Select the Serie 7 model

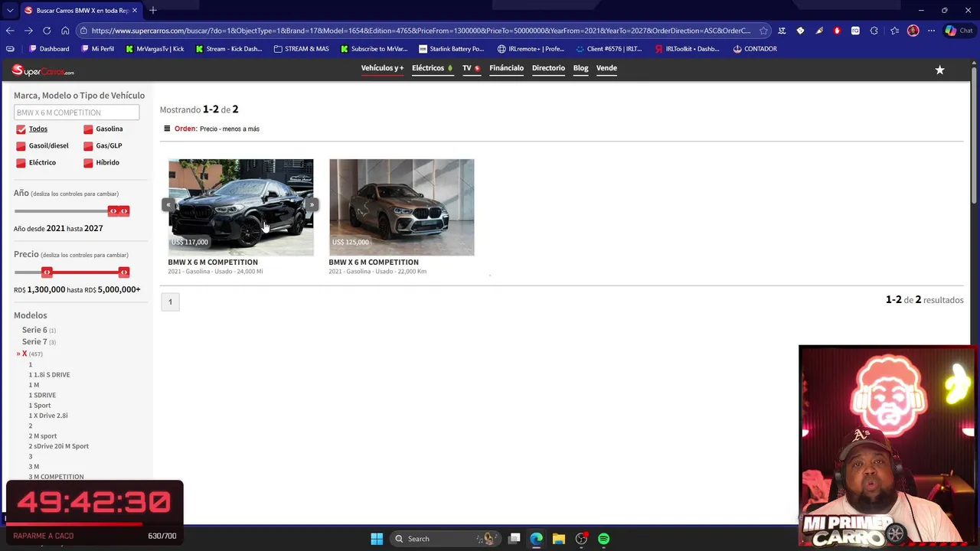pos(34,342)
